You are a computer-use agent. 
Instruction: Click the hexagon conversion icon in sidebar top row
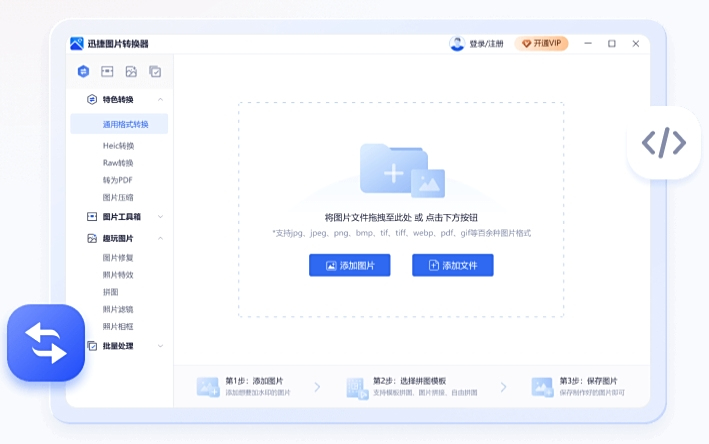83,71
